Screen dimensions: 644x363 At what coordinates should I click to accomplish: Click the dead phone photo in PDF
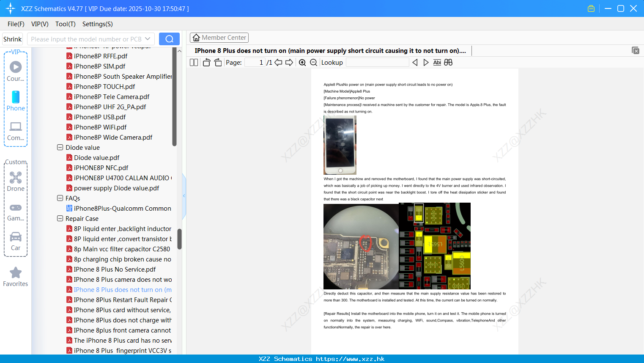pyautogui.click(x=340, y=145)
